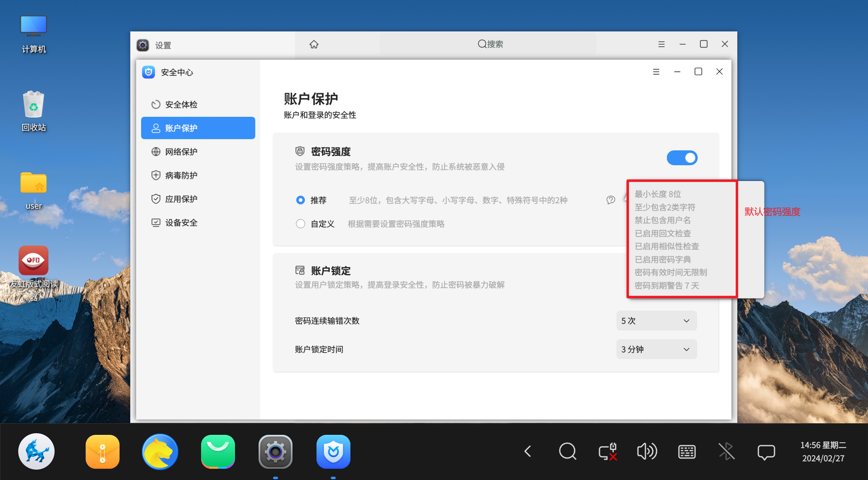Switch to 网络保护 sidebar item
The width and height of the screenshot is (868, 480).
[x=181, y=152]
